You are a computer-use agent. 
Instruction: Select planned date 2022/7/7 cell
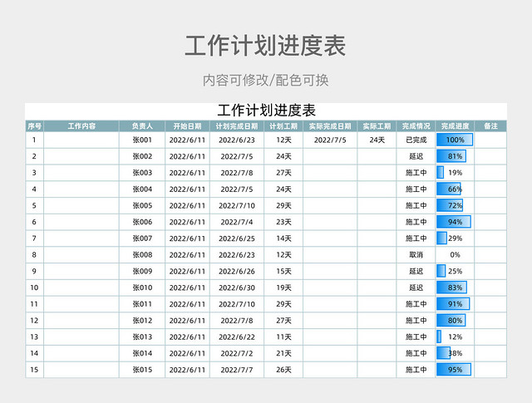coord(237,370)
